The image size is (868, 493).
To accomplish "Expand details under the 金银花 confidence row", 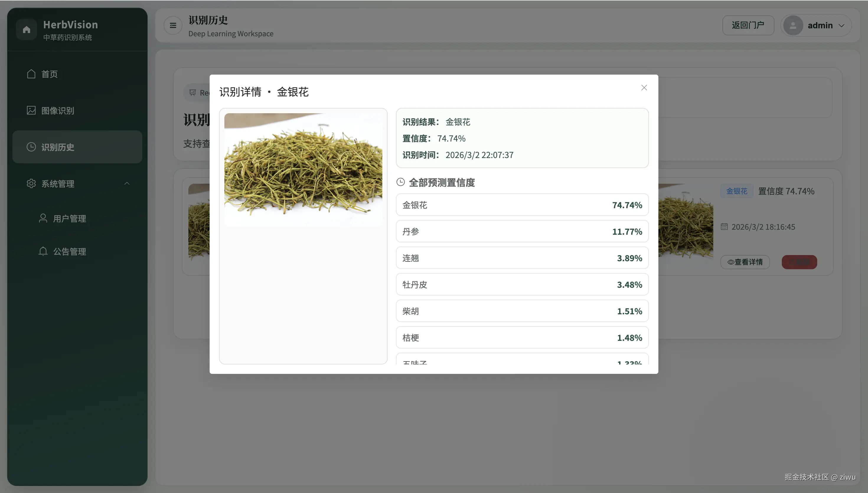I will [x=522, y=205].
